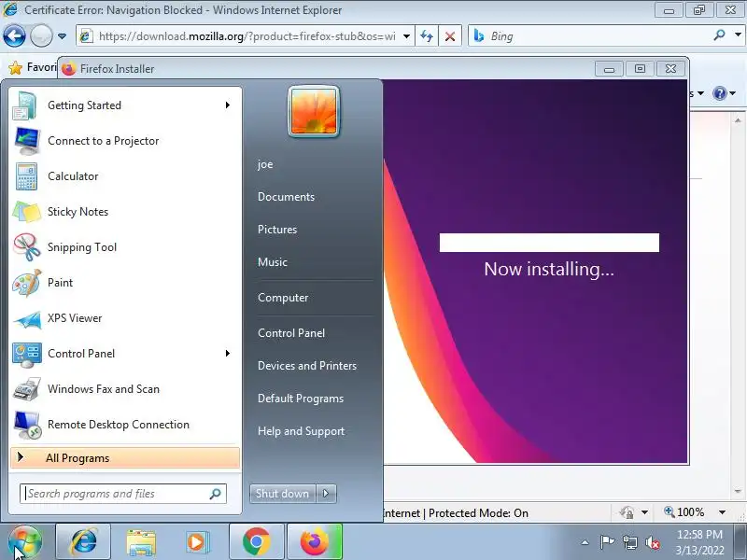This screenshot has width=747, height=560.
Task: Click the user account picture
Action: click(314, 111)
